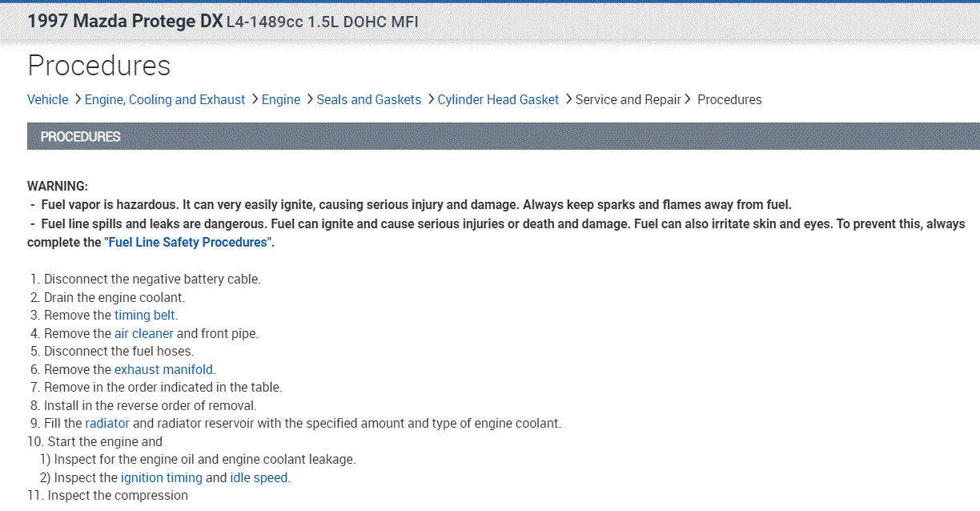Click the final Procedures breadcrumb item
The height and width of the screenshot is (511, 980).
[729, 100]
